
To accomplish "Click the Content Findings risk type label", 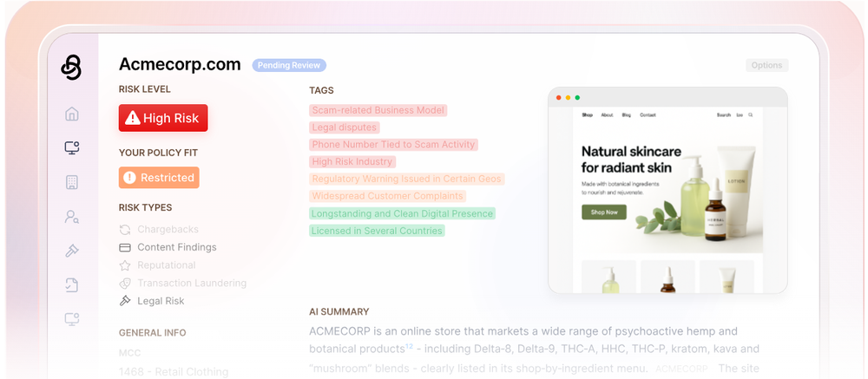I will point(177,247).
